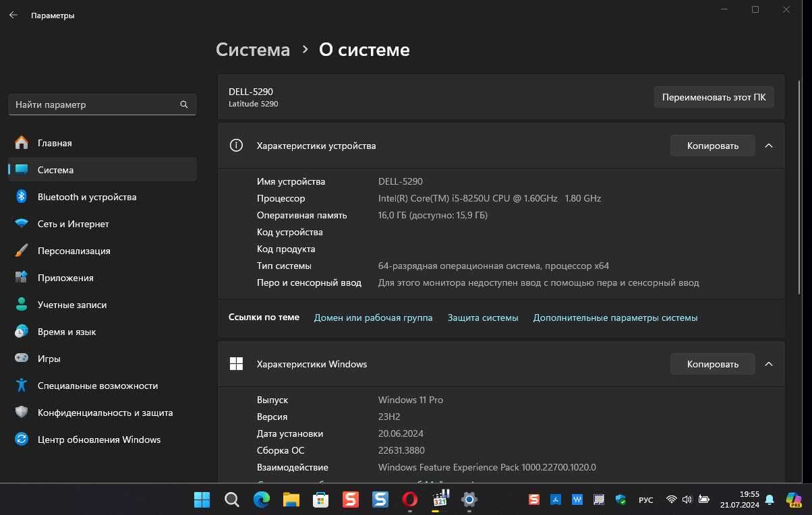Open the red Snagit taskbar icon
The height and width of the screenshot is (515, 812).
click(350, 499)
